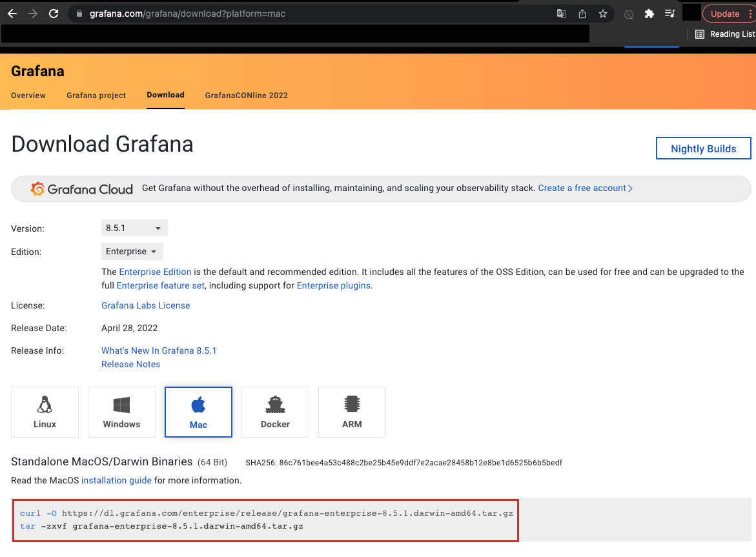Viewport: 756px width, 557px height.
Task: Select the Mac platform tile
Action: coord(198,412)
